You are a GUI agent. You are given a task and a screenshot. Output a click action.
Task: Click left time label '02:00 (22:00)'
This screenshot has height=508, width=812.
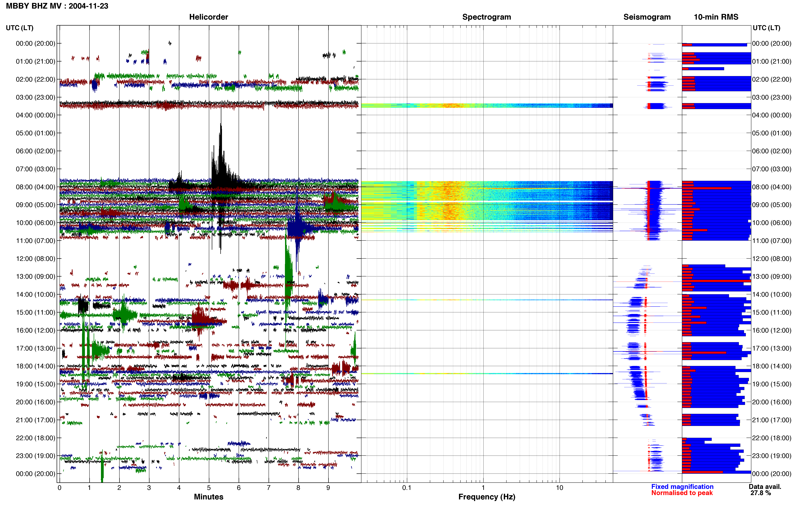click(36, 79)
